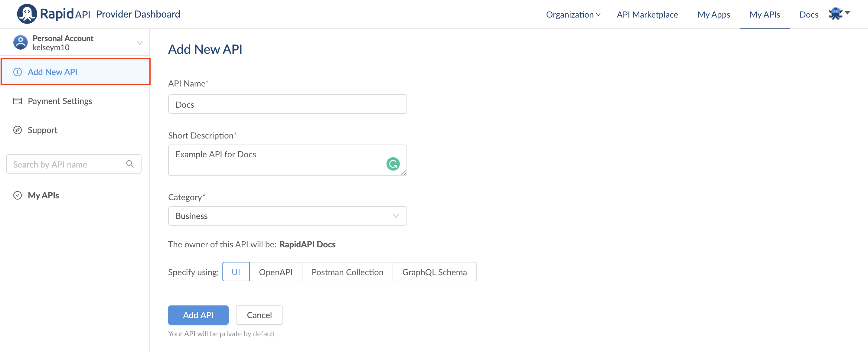Click the Cancel button
Screen dimensions: 868x352
[259, 315]
